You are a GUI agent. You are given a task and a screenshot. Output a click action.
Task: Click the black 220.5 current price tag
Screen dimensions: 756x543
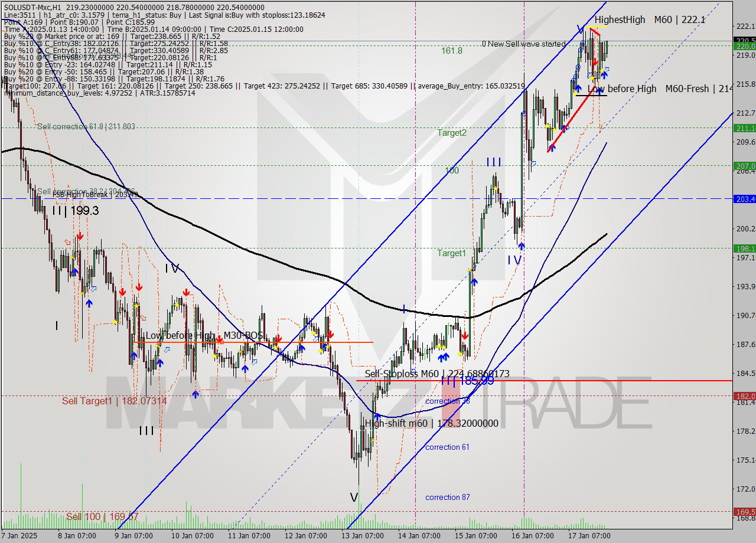(x=744, y=41)
